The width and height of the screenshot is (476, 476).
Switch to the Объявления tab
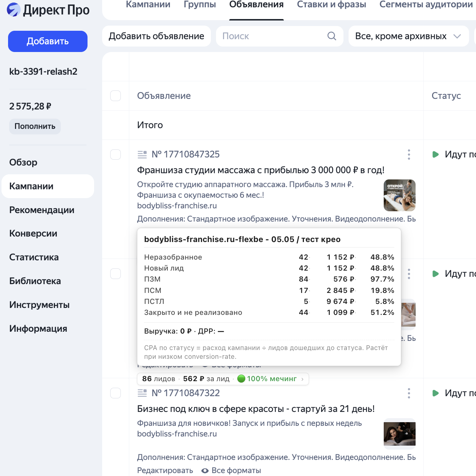tap(256, 5)
